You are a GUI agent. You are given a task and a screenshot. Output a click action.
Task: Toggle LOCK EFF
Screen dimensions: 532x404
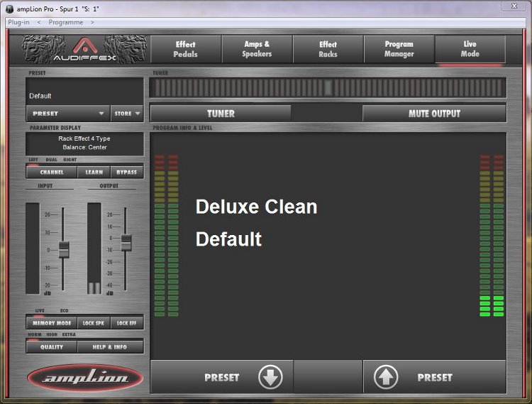coord(126,323)
